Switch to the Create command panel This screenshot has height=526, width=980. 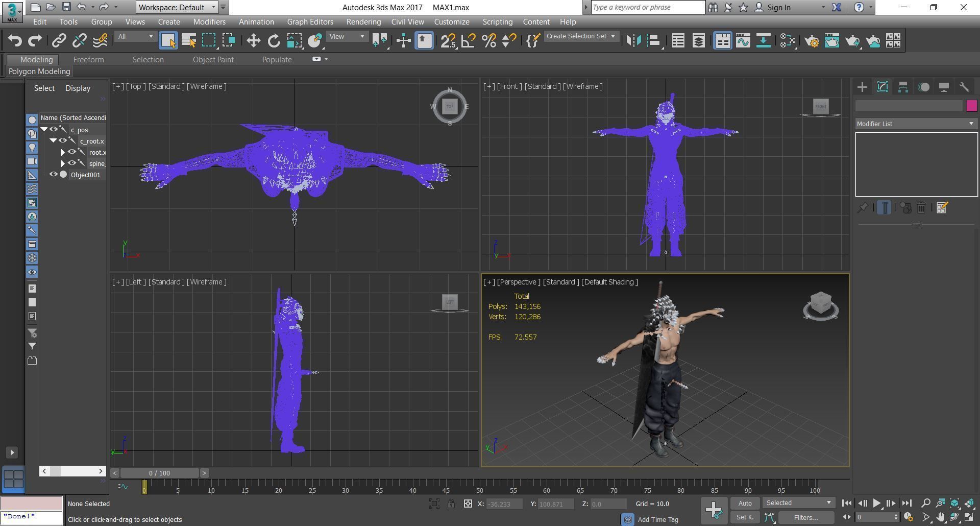(x=862, y=87)
